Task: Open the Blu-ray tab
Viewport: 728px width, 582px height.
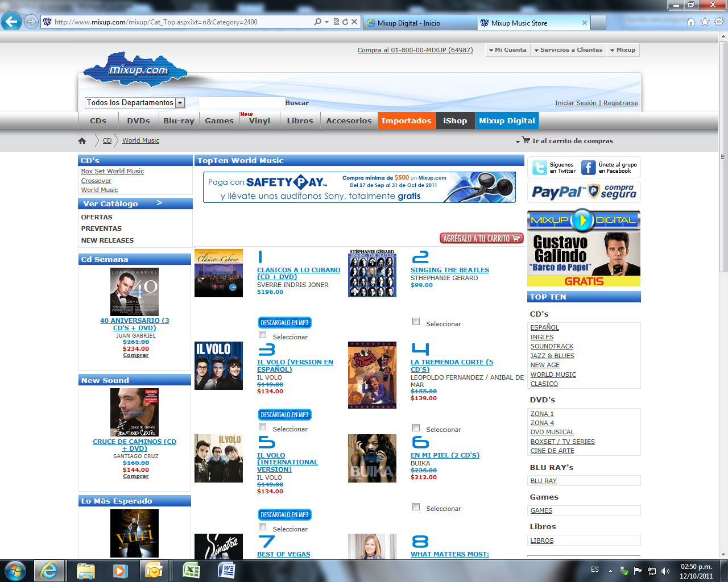Action: [179, 120]
